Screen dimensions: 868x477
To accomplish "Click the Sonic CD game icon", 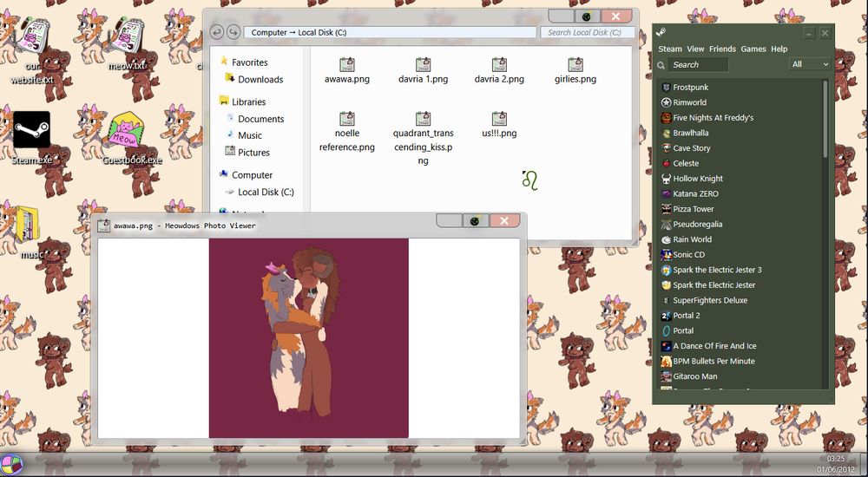I will pyautogui.click(x=666, y=255).
